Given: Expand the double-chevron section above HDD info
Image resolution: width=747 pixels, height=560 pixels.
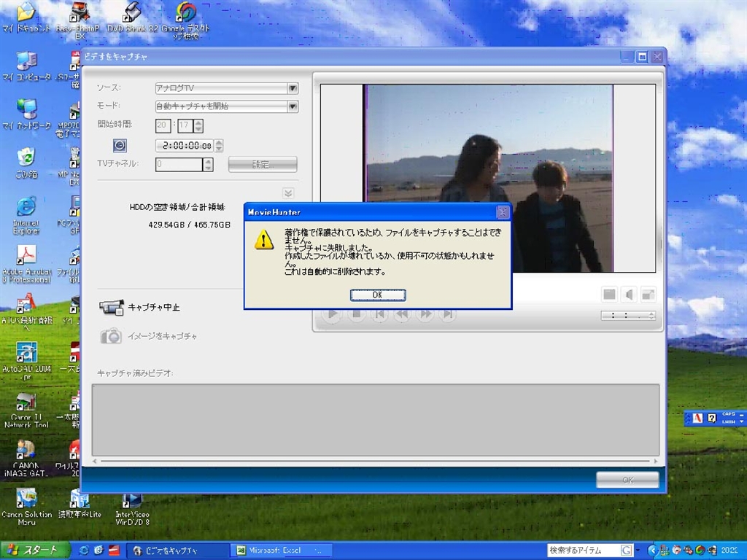Looking at the screenshot, I should coord(288,193).
